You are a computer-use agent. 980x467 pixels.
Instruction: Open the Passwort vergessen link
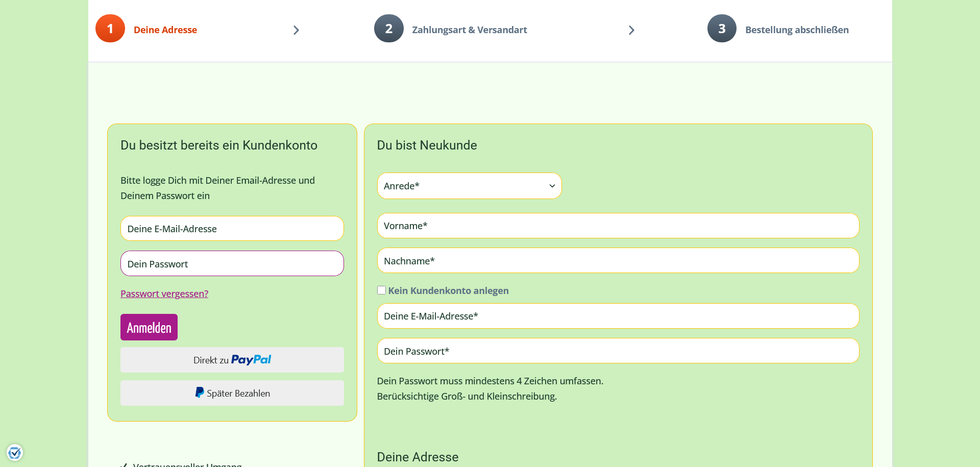164,293
